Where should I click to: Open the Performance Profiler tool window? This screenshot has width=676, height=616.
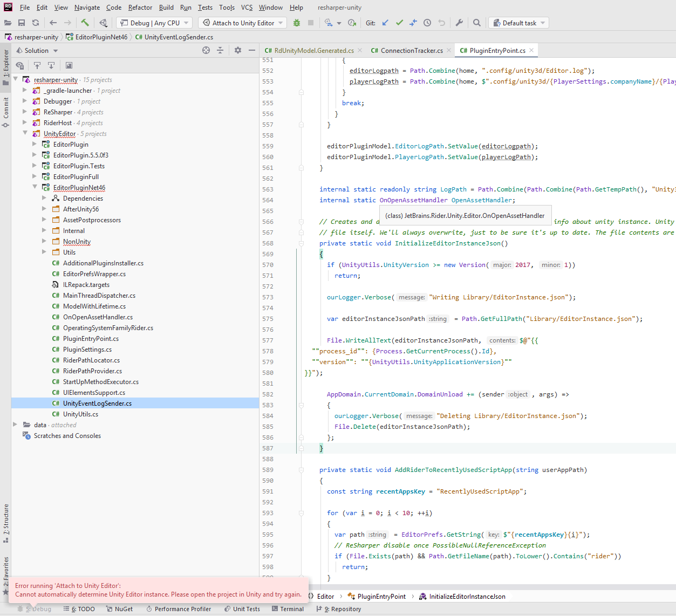[x=179, y=609]
